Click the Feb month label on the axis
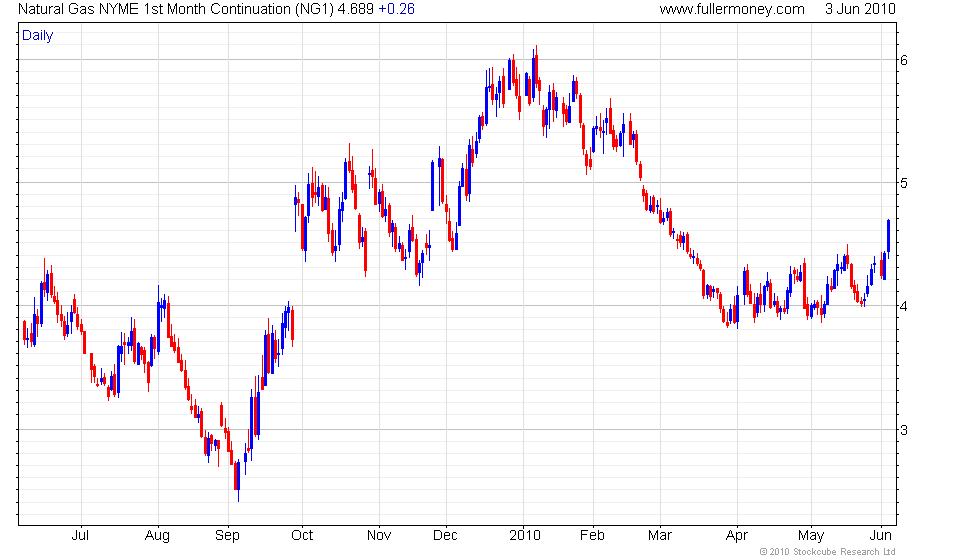Screen dimensions: 980x560 tap(592, 536)
